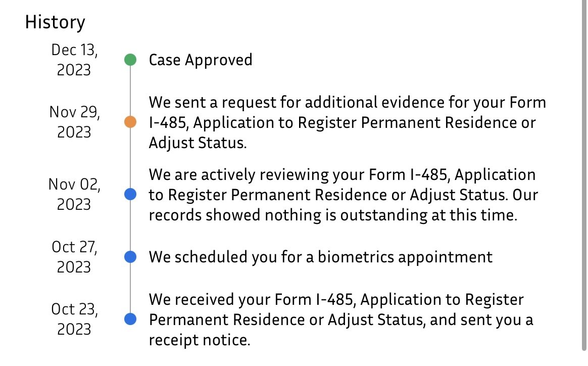588x366 pixels.
Task: Open the biometrics appointment scheduled entry
Action: (x=320, y=257)
